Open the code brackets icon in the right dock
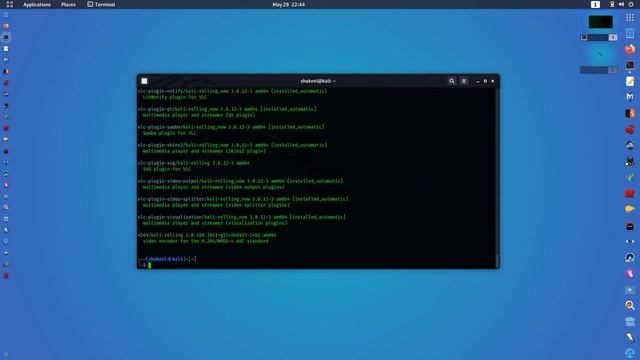Viewport: 640px width, 360px height. pos(630,241)
